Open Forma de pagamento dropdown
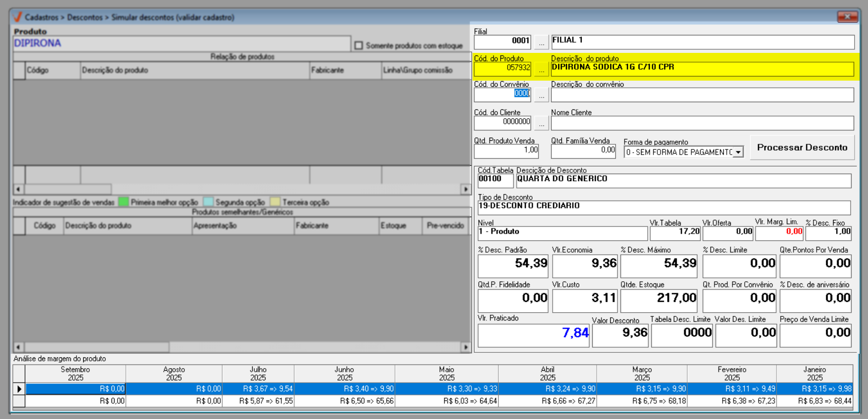This screenshot has height=419, width=868. [738, 152]
